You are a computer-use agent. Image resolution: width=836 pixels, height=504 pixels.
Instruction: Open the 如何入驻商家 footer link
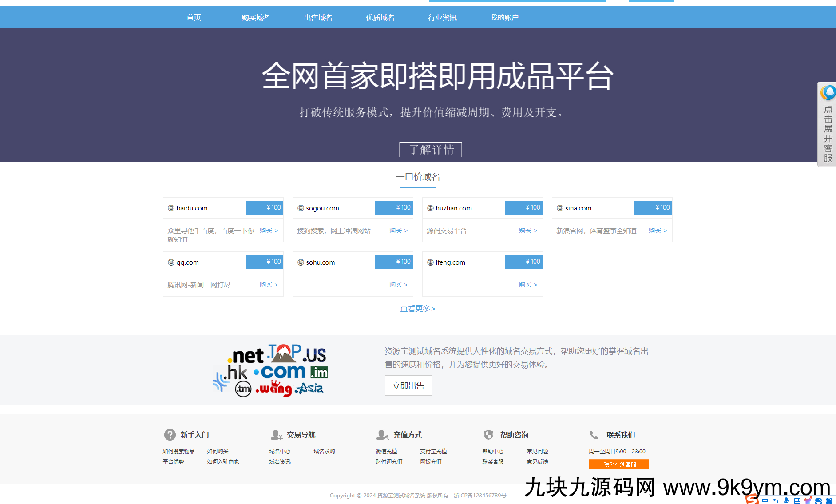223,462
